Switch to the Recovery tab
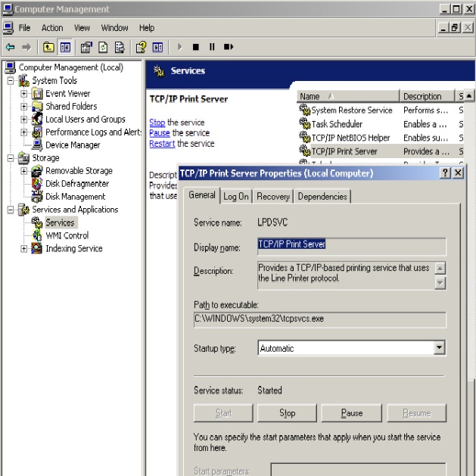 coord(273,197)
